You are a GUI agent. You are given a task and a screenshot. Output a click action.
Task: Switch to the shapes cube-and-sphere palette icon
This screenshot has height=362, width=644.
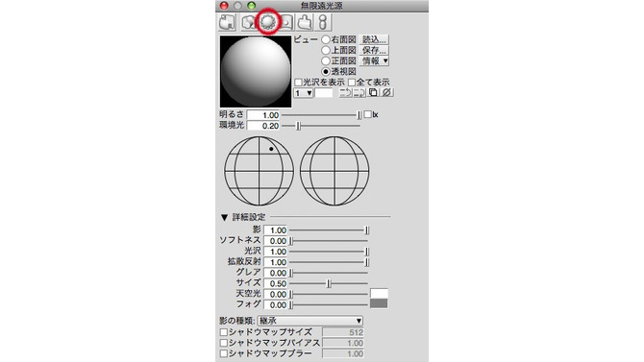[249, 22]
